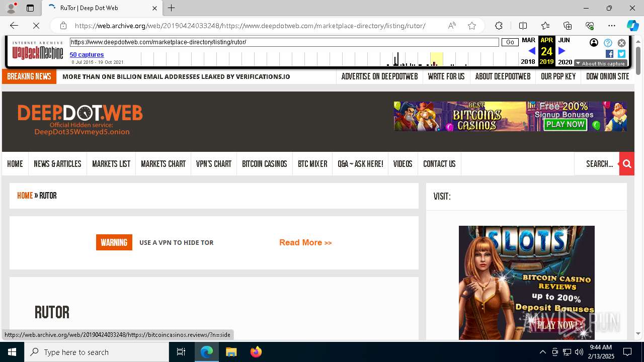644x362 pixels.
Task: Open the breaking news headline
Action: 176,76
